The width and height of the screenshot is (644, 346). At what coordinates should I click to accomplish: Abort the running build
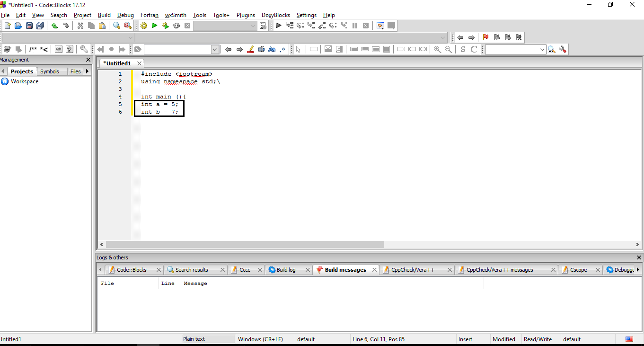(187, 25)
